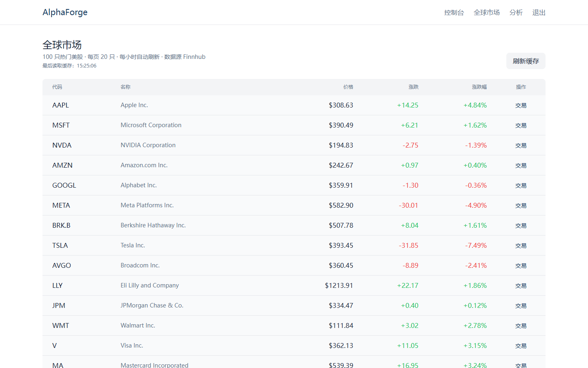Click 交易 for GOOGL row

[521, 186]
